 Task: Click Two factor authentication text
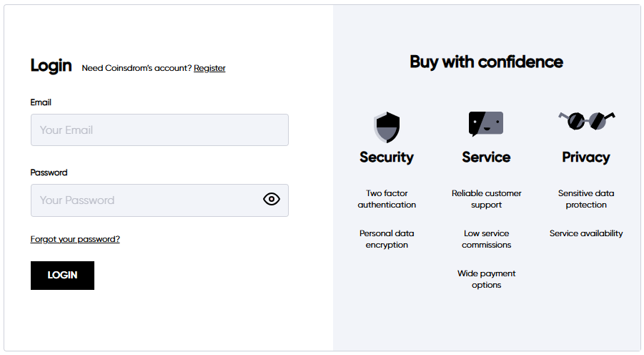(387, 199)
